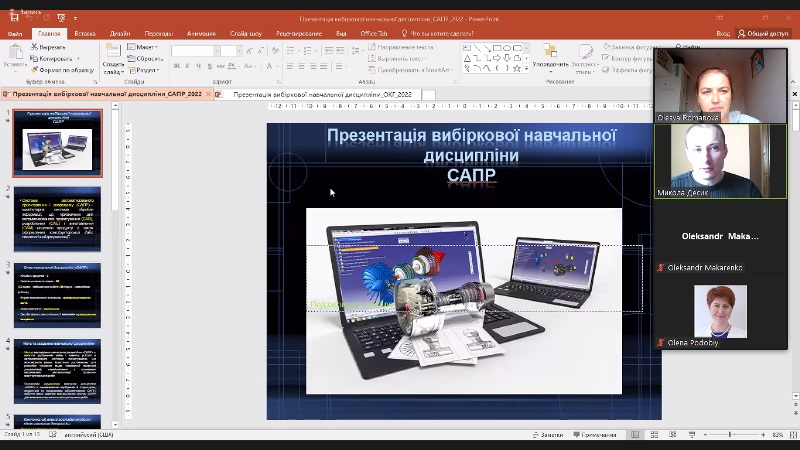Save the presentation with the quick-access Save icon
Image resolution: width=800 pixels, height=450 pixels.
tap(14, 18)
